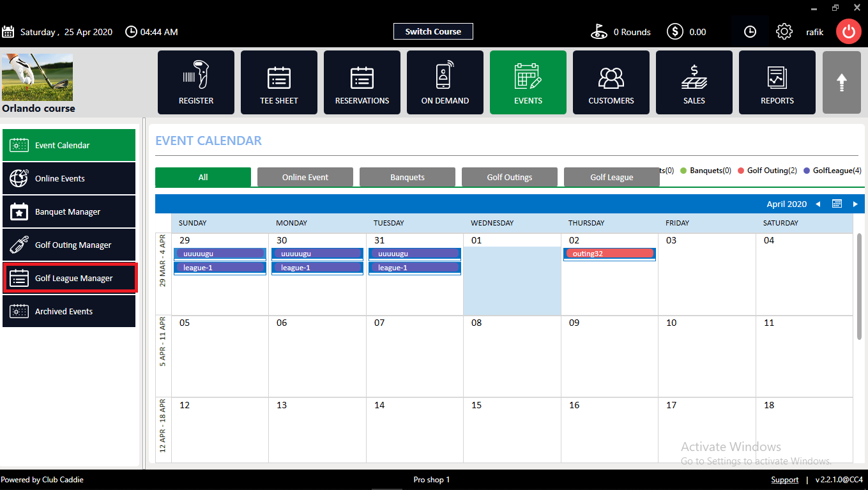Click the Golf Outing(2) legend entry

click(x=767, y=171)
